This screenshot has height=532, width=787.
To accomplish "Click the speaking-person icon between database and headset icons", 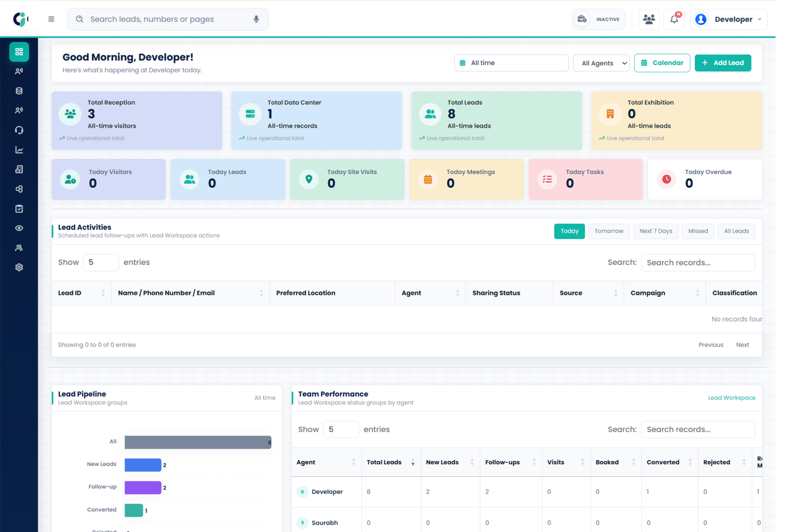I will 19,111.
